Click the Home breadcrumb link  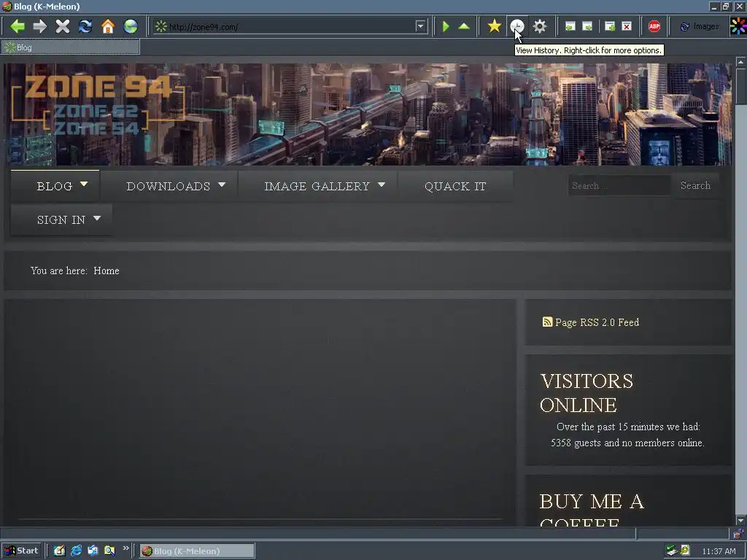click(107, 271)
